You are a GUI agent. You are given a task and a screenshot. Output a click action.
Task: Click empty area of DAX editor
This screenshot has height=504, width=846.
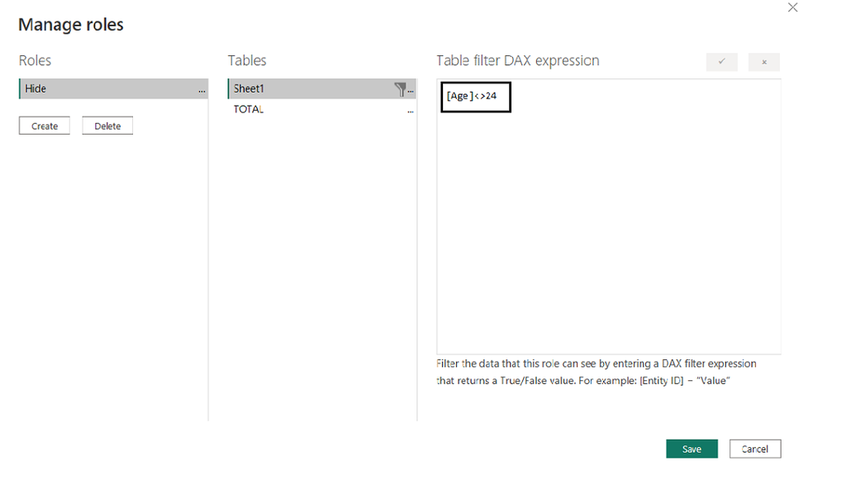[609, 231]
